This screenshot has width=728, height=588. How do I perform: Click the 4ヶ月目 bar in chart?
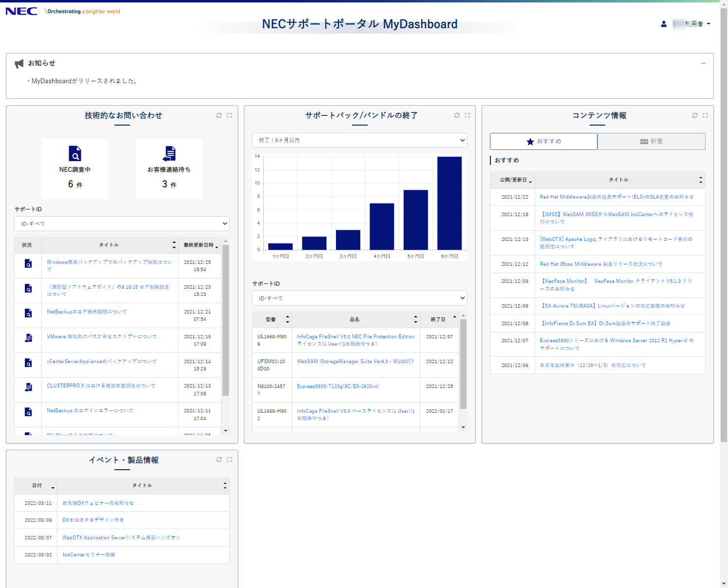382,226
